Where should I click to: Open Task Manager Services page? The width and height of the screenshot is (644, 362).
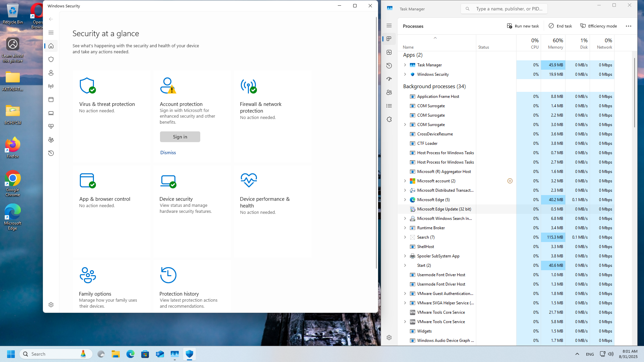click(389, 119)
